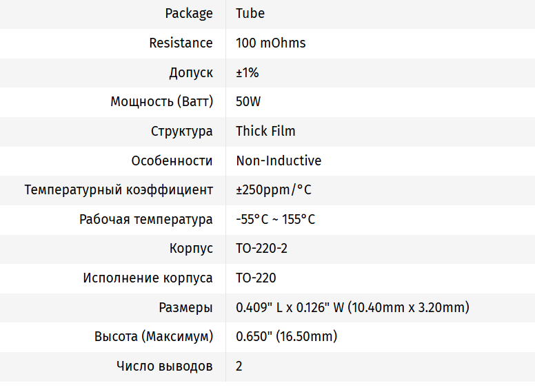The image size is (535, 392).
Task: Click the 'Число выводов' label
Action: click(x=165, y=367)
